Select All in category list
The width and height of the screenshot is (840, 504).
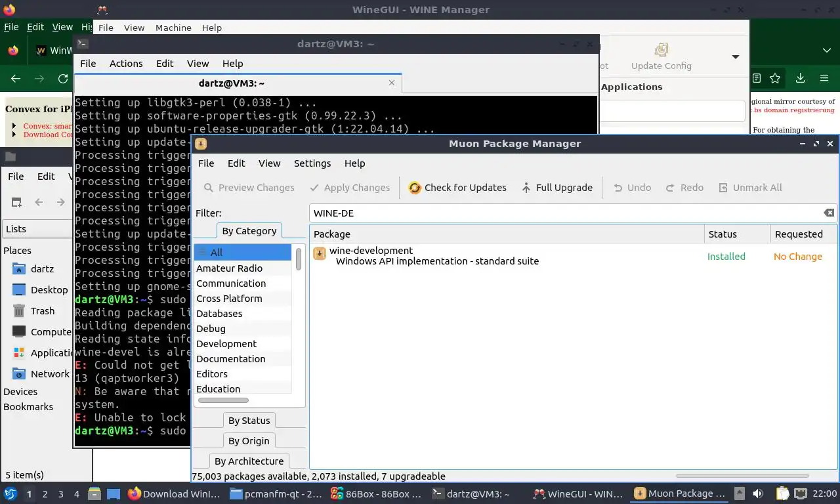(243, 253)
